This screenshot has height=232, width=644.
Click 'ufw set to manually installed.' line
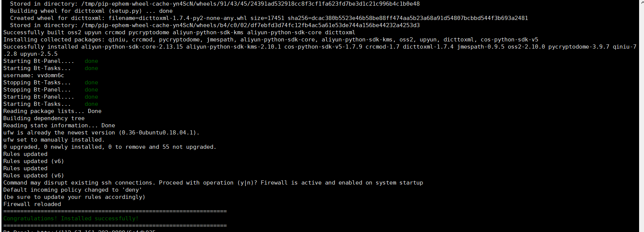(54, 140)
